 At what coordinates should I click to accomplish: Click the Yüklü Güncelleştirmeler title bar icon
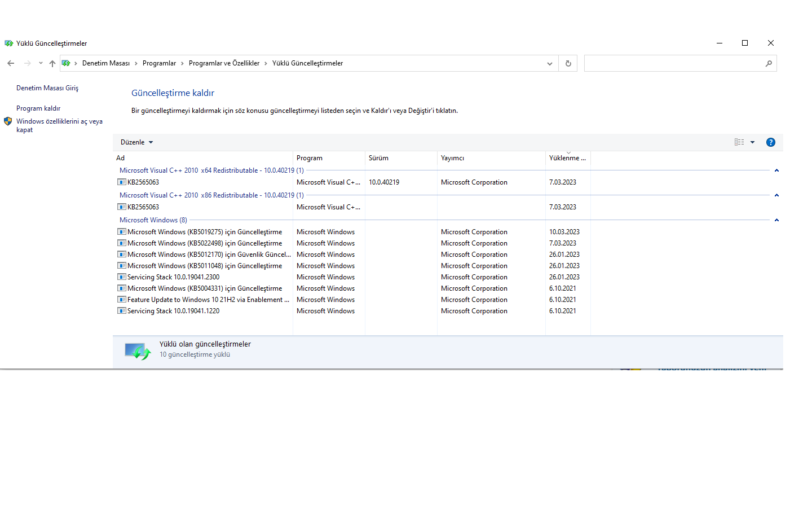[9, 43]
